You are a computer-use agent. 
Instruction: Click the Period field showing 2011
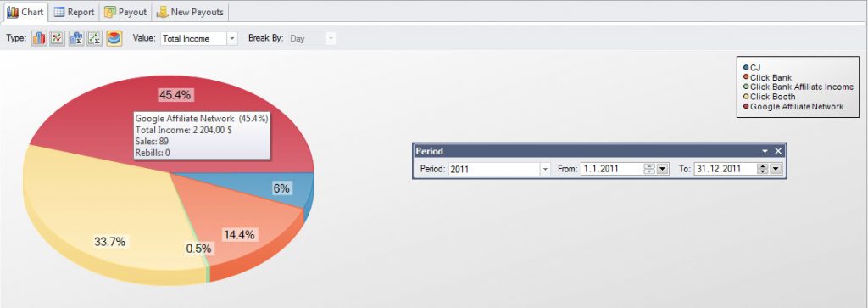point(494,169)
